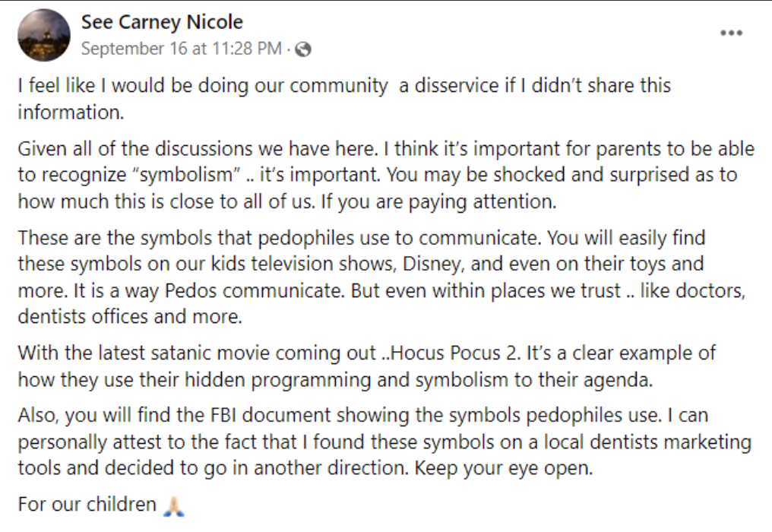This screenshot has height=532, width=772.
Task: Open See Carney Nicole's profile picture
Action: click(x=44, y=35)
